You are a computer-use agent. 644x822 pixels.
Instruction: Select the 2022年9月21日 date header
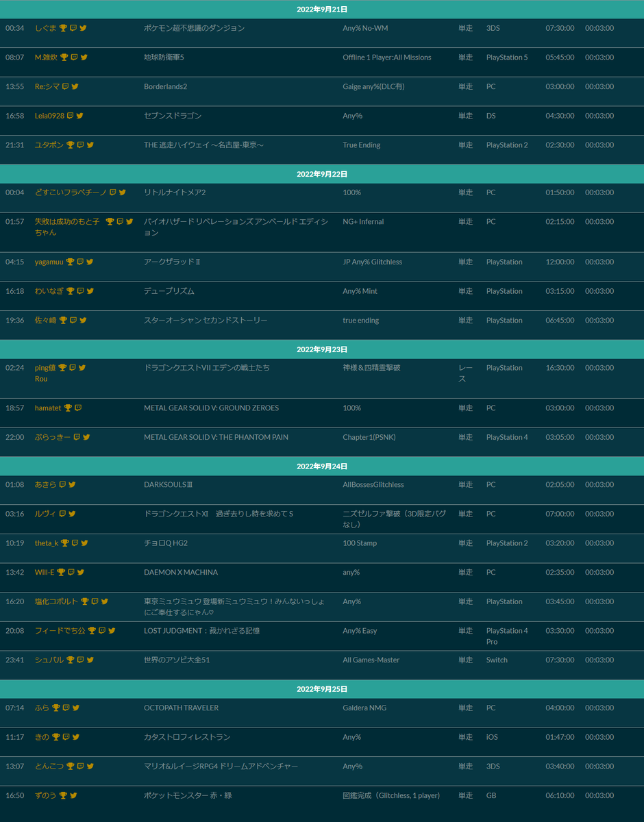(x=322, y=10)
